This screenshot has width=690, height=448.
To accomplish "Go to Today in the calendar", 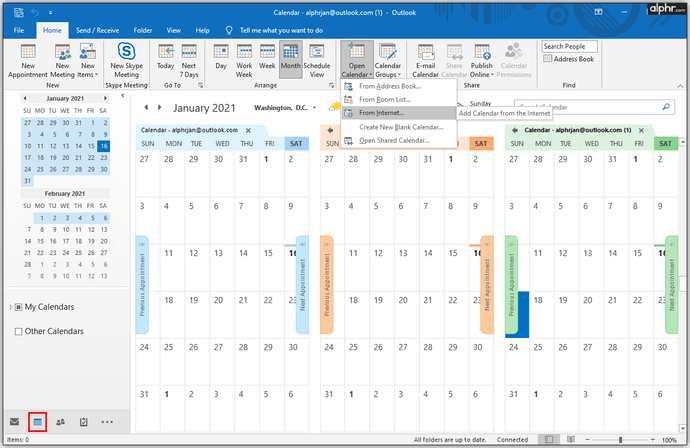I will (x=166, y=58).
